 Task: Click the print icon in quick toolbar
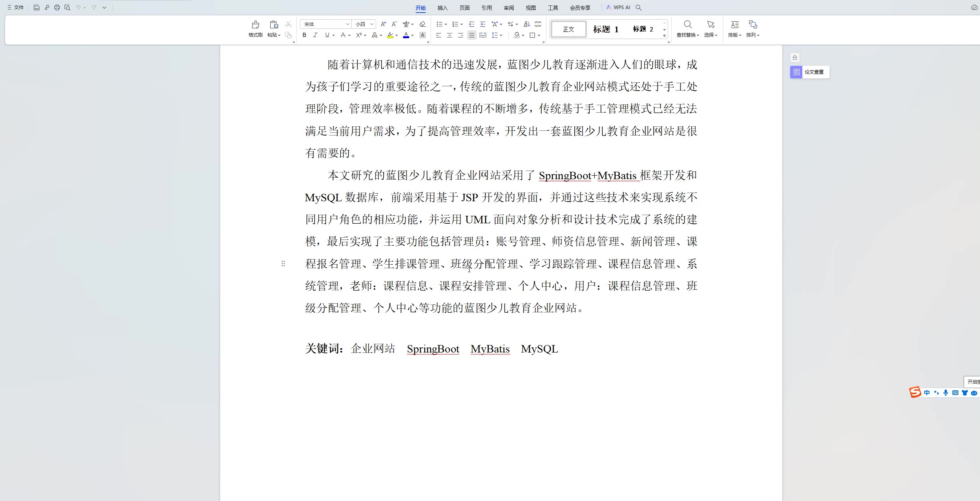[57, 7]
